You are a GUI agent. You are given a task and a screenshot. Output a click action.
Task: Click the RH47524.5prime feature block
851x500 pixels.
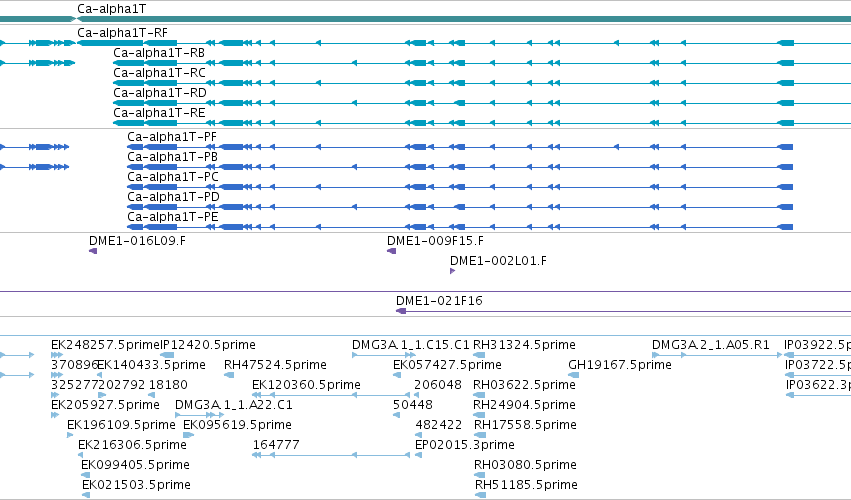point(229,375)
